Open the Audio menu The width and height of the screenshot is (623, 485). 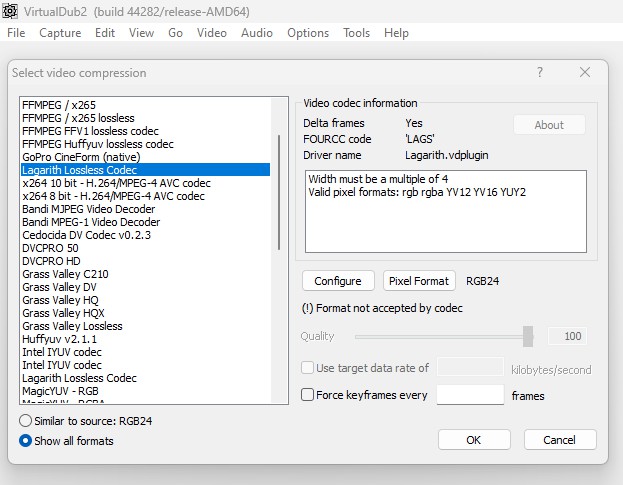point(257,33)
